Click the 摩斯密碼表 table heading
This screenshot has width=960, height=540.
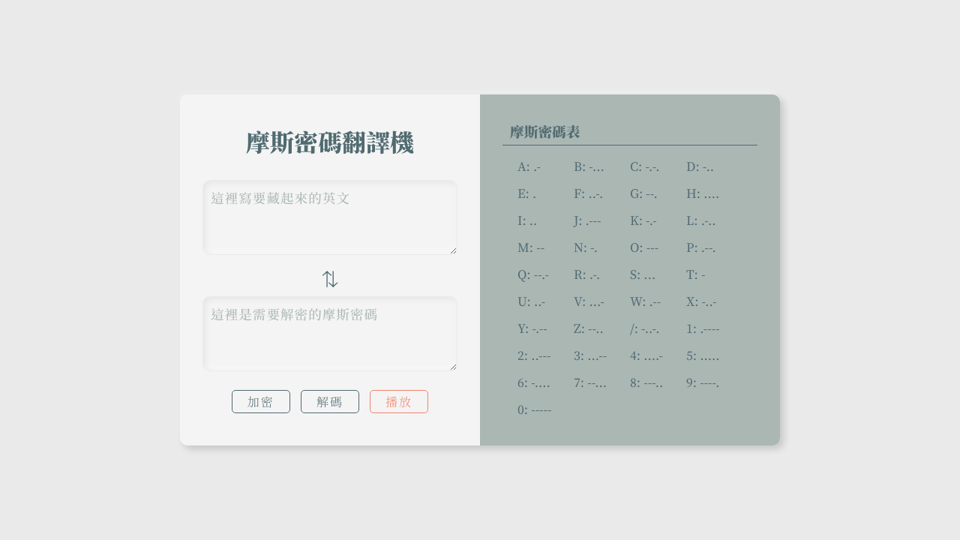[545, 132]
